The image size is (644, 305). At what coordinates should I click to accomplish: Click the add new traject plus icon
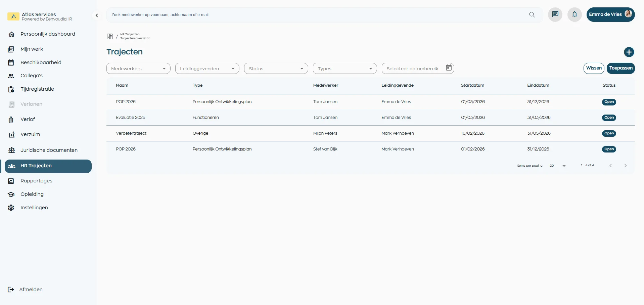(629, 52)
